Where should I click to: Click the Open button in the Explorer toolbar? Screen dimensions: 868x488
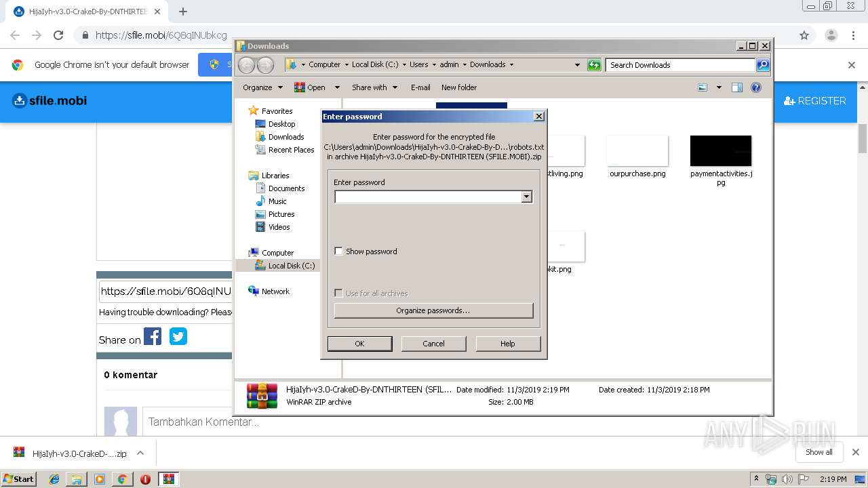[311, 87]
